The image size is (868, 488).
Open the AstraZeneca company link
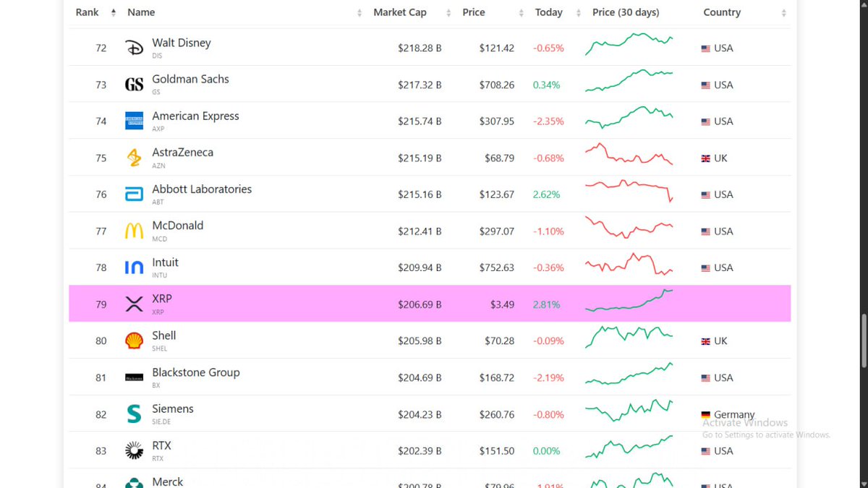[x=182, y=153]
